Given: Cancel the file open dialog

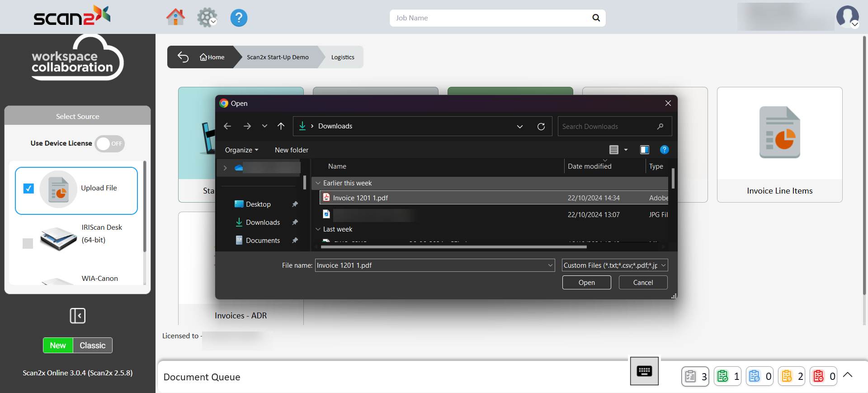Looking at the screenshot, I should (x=643, y=283).
